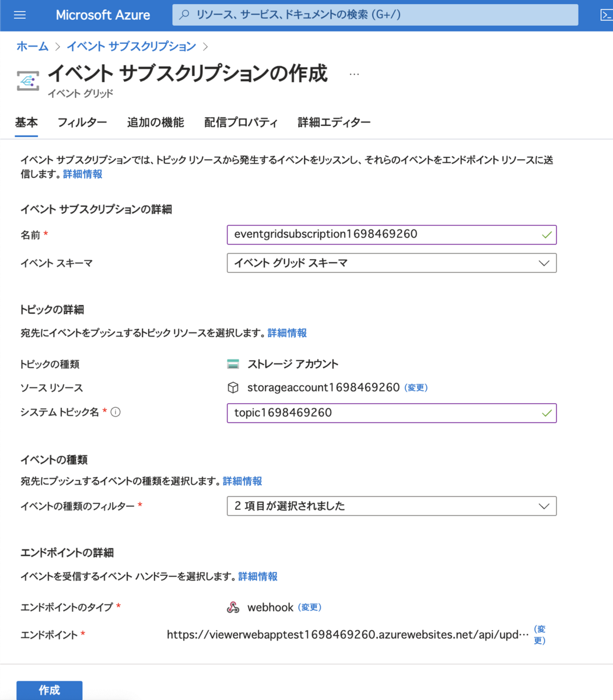
Task: Open the portal hamburger menu
Action: click(19, 15)
